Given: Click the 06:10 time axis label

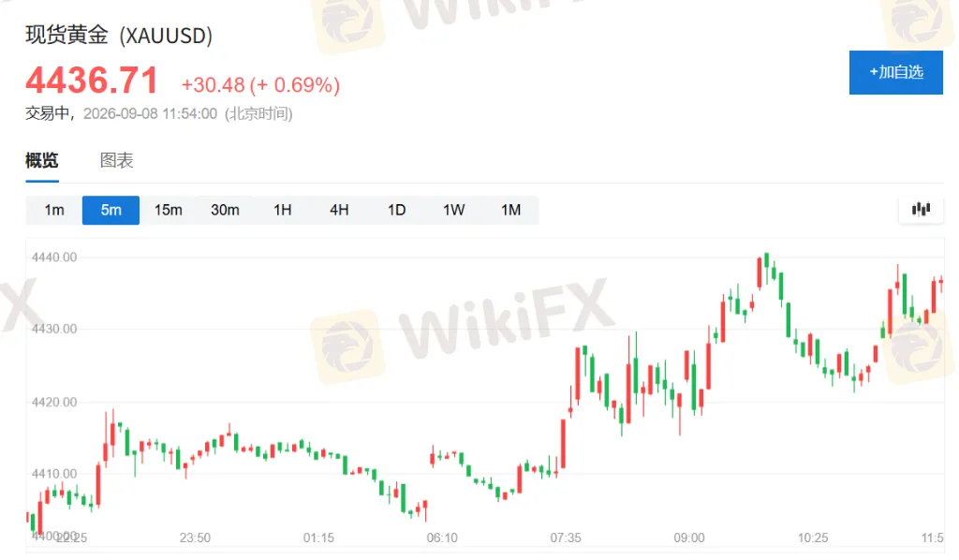Looking at the screenshot, I should (442, 538).
